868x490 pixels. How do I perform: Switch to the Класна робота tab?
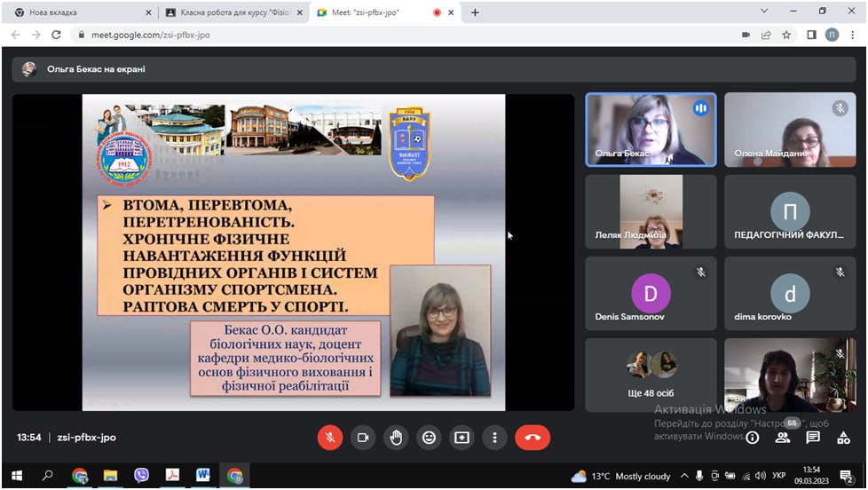[233, 12]
